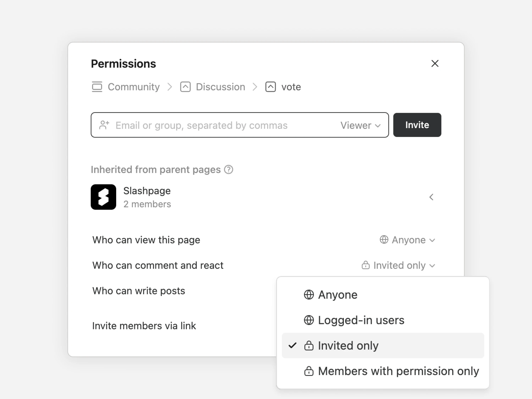Close the Permissions dialog
This screenshot has width=532, height=399.
pyautogui.click(x=435, y=63)
